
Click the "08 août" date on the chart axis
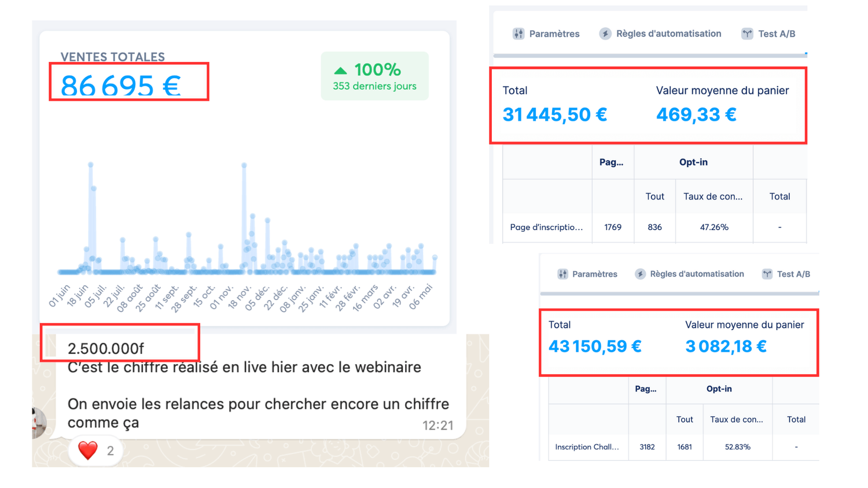pos(129,298)
